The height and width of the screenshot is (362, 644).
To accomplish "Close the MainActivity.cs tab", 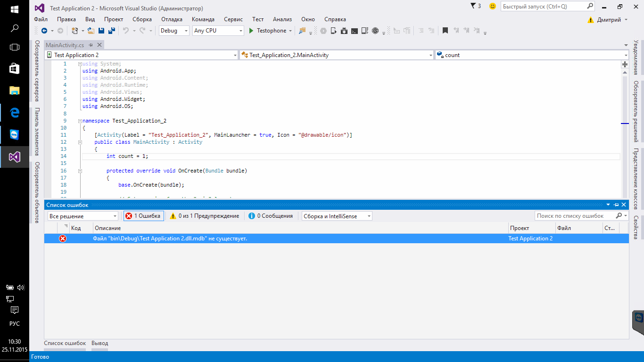I will point(99,45).
